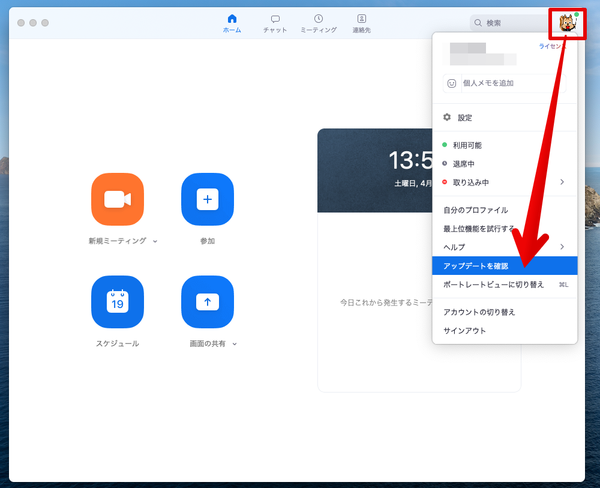
Task: Open the profile avatar in top right
Action: point(566,22)
